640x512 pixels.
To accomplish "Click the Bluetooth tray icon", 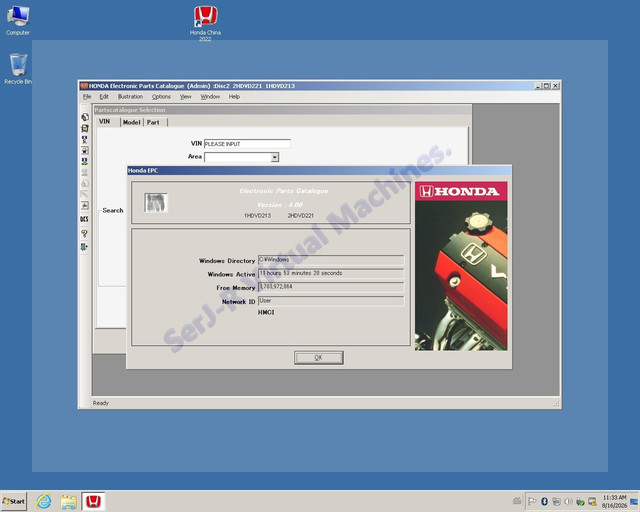I will pyautogui.click(x=544, y=501).
